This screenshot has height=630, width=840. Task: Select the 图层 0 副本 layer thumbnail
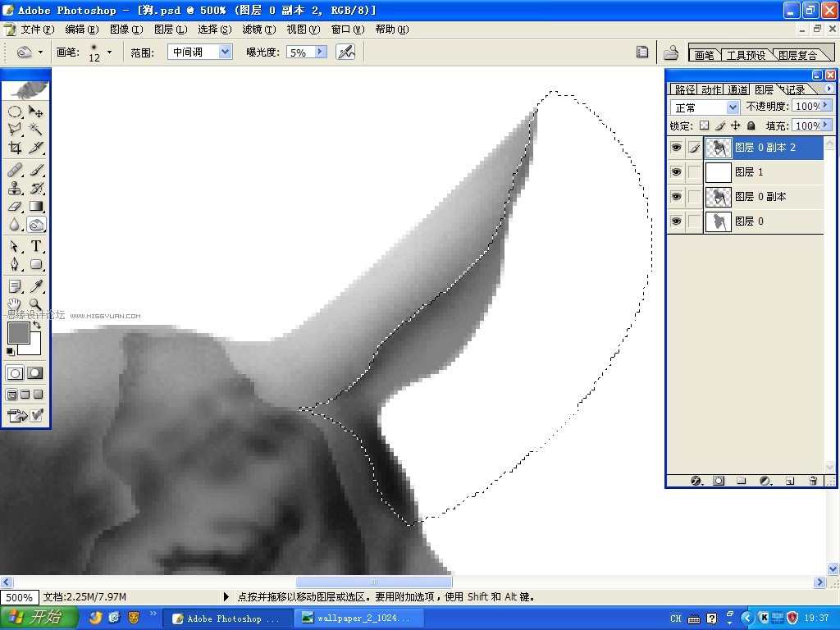tap(719, 197)
